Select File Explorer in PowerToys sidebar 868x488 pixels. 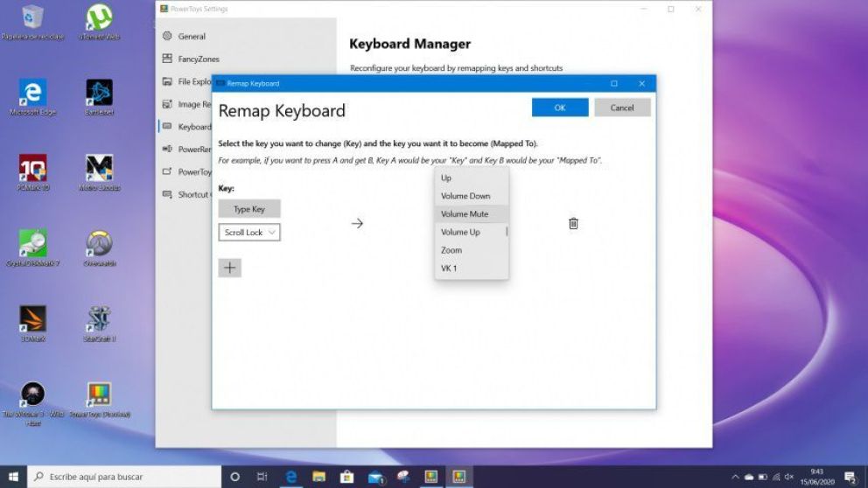click(x=186, y=81)
